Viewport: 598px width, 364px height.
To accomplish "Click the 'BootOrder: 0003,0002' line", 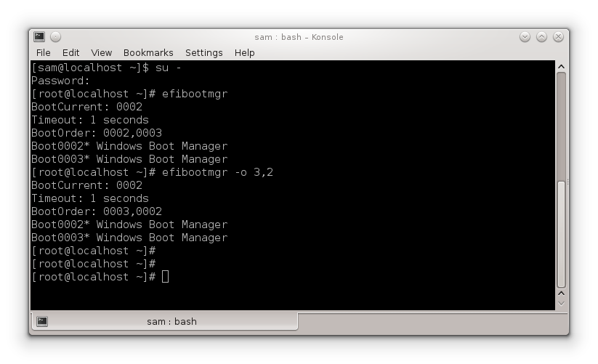I will click(97, 211).
